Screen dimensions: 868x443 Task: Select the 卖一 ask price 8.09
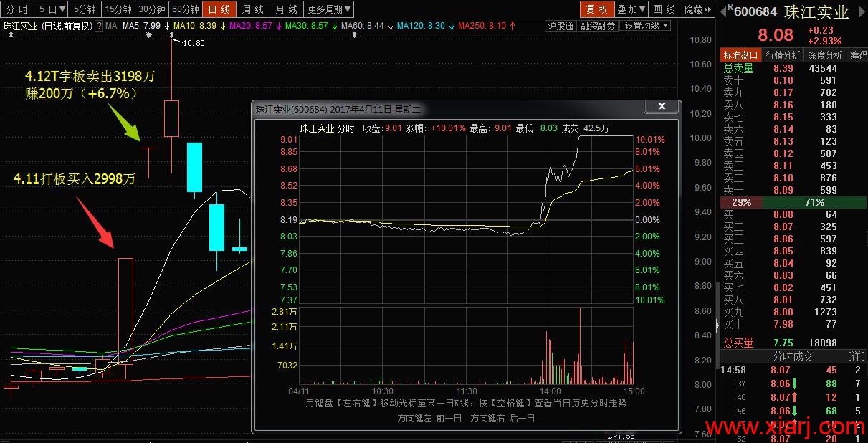(783, 190)
